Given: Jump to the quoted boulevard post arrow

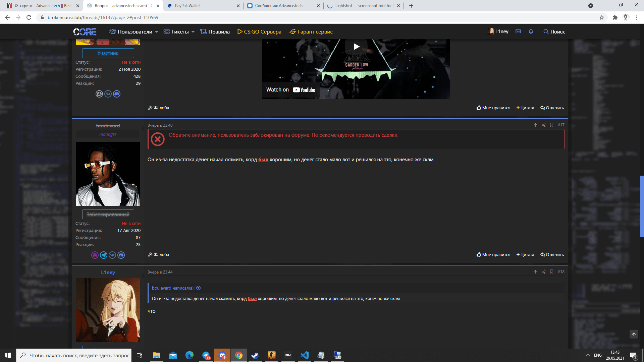Looking at the screenshot, I should click(x=198, y=288).
